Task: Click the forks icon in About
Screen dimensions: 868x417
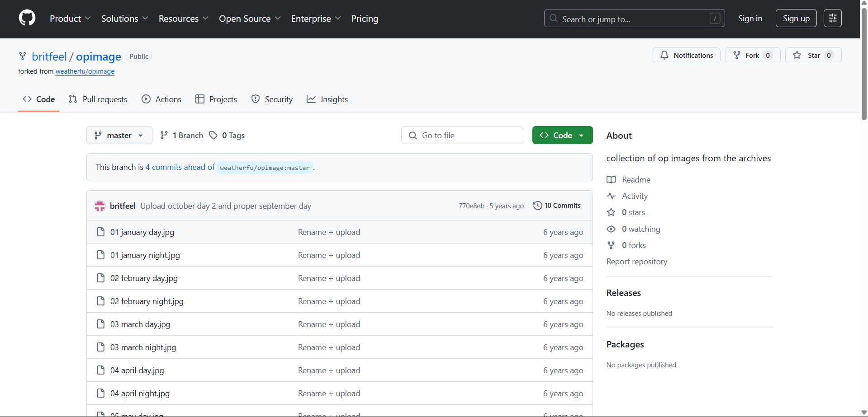Action: coord(611,245)
